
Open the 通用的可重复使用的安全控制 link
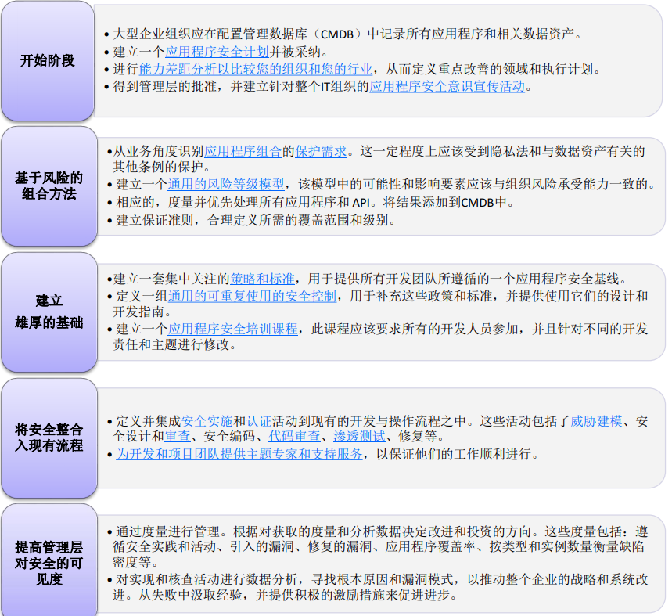(252, 296)
